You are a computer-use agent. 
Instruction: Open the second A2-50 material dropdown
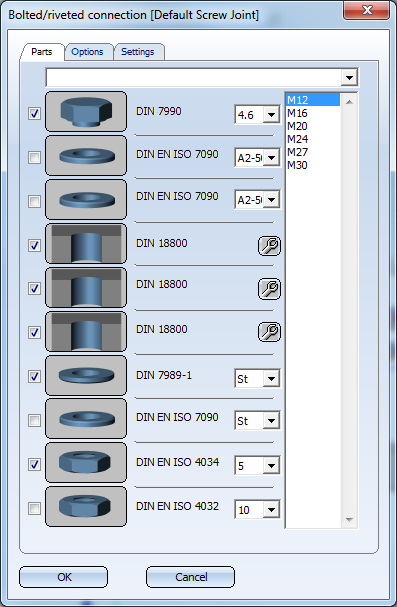point(271,200)
